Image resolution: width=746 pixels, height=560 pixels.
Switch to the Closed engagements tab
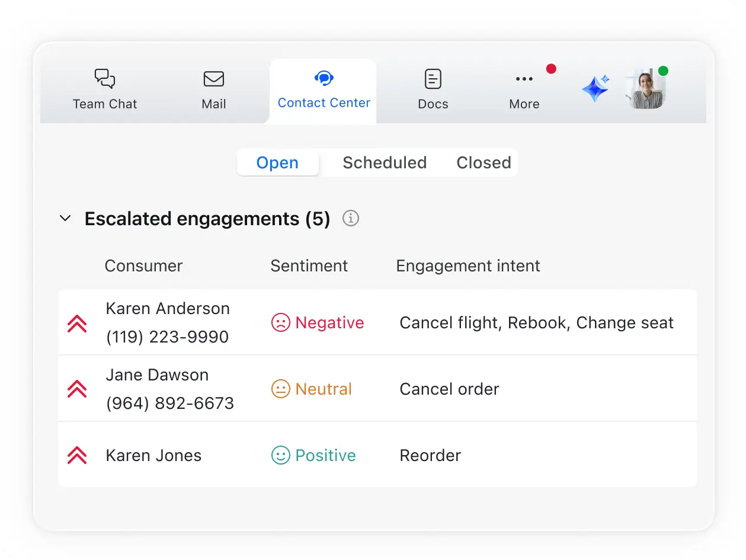(484, 163)
